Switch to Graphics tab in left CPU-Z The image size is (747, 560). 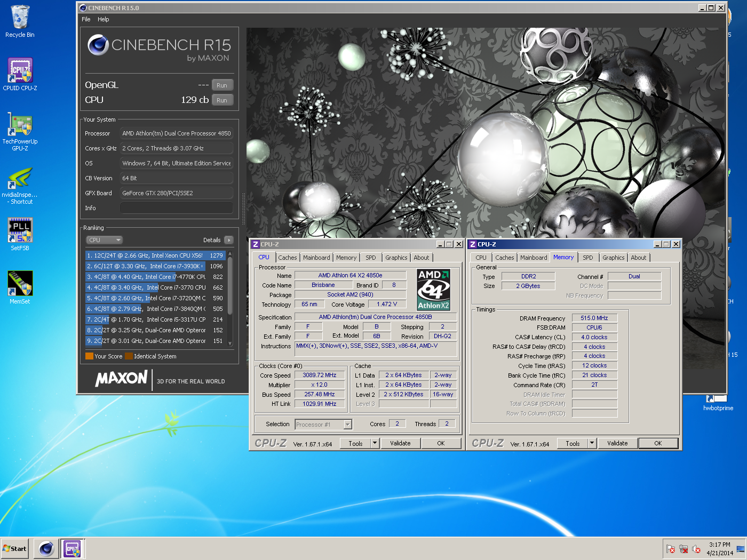396,258
